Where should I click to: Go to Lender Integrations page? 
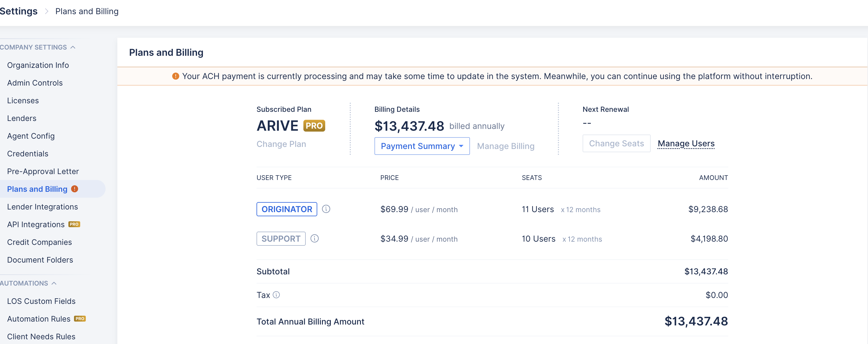(x=42, y=207)
